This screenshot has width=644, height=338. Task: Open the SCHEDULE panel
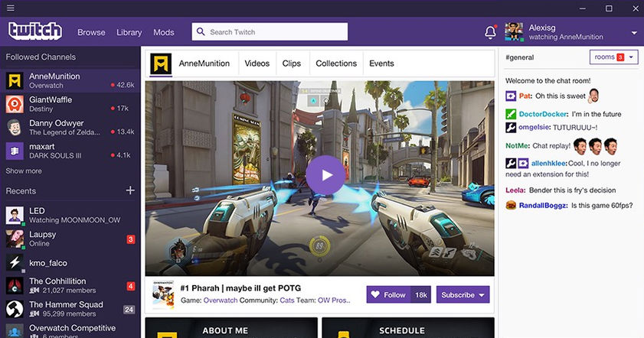coord(408,327)
